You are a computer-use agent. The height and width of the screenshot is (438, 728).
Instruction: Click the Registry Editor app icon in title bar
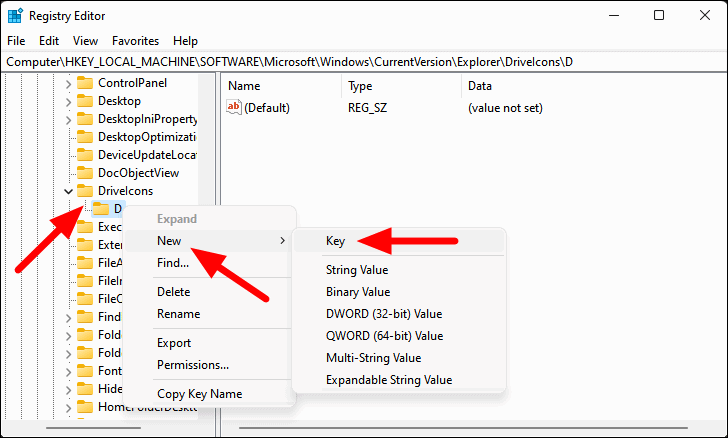(x=15, y=16)
